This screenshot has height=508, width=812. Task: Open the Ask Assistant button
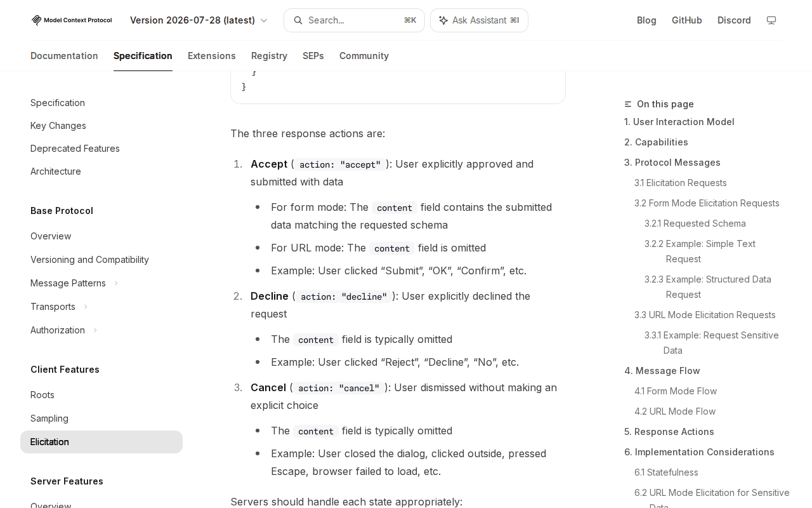tap(479, 20)
